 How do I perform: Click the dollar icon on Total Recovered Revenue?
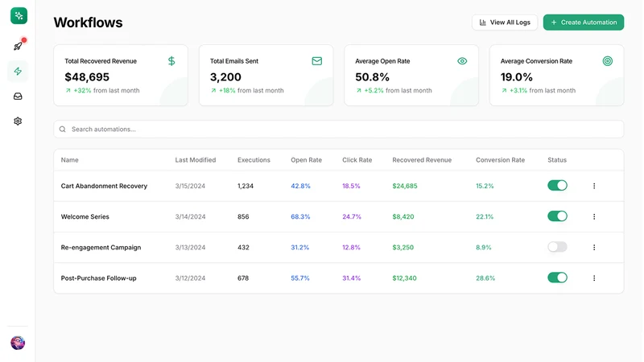pyautogui.click(x=171, y=61)
